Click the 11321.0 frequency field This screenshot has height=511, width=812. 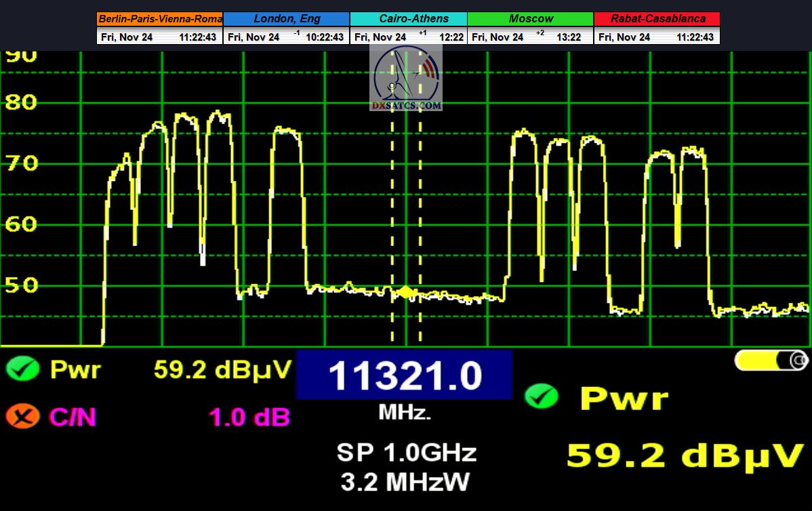pos(404,375)
